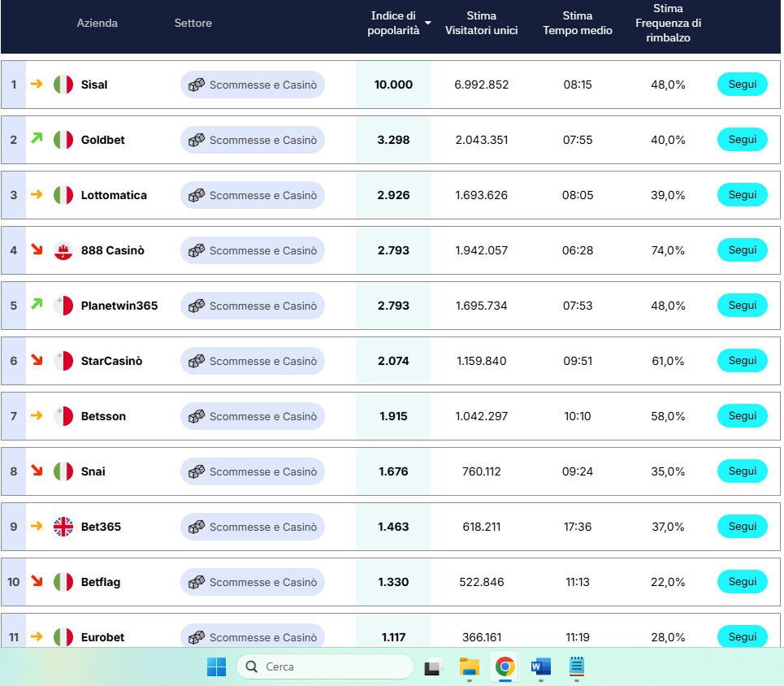Click the Italian flag icon next to Goldbet
Screen dimensions: 784x686
point(63,140)
